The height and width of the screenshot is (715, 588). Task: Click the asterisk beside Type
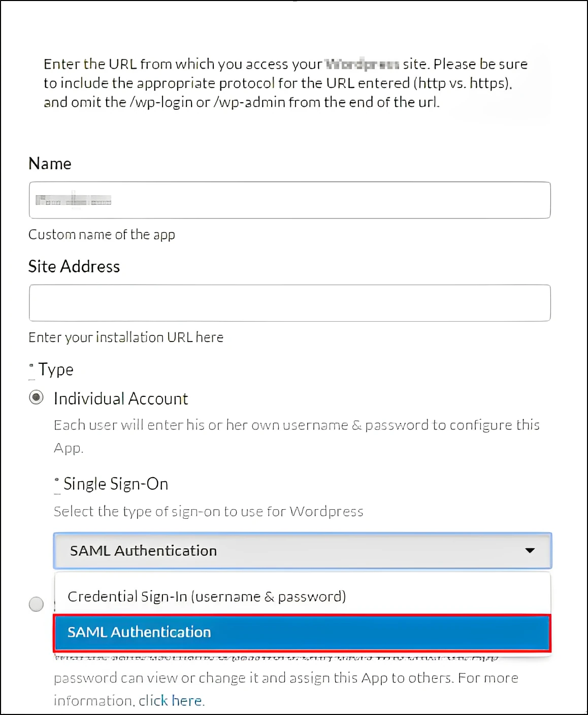[30, 365]
